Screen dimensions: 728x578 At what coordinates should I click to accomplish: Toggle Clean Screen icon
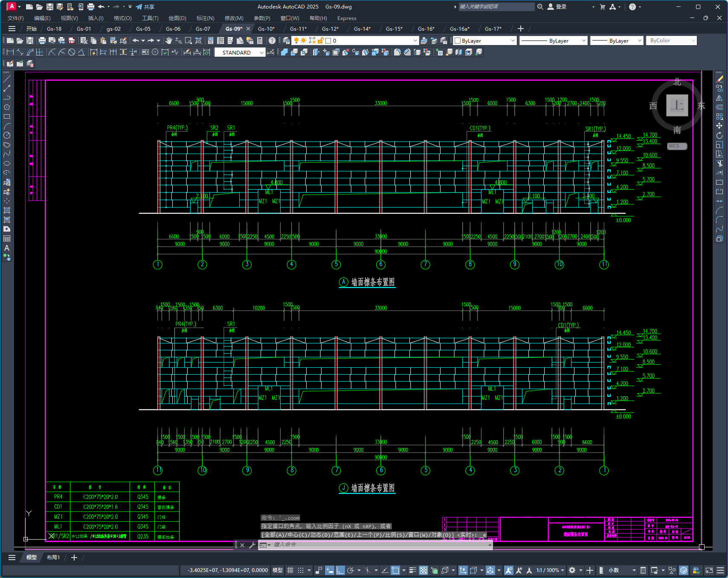[709, 570]
